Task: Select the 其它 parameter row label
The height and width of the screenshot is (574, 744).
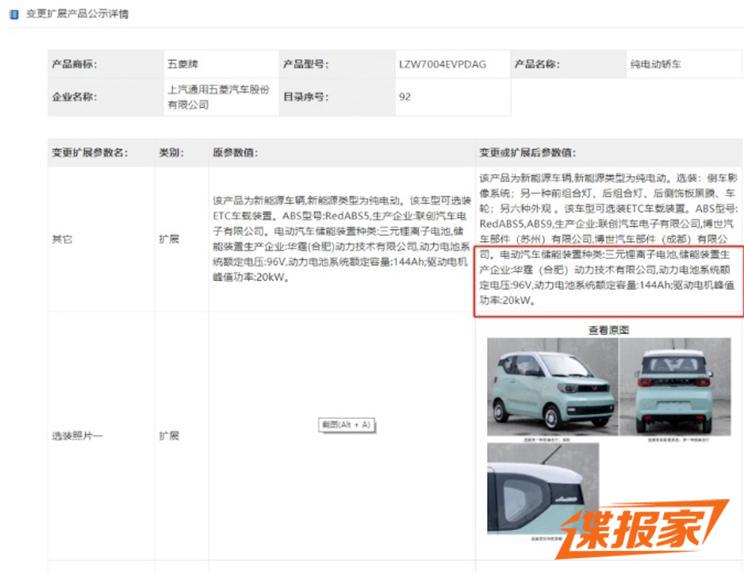Action: click(62, 240)
